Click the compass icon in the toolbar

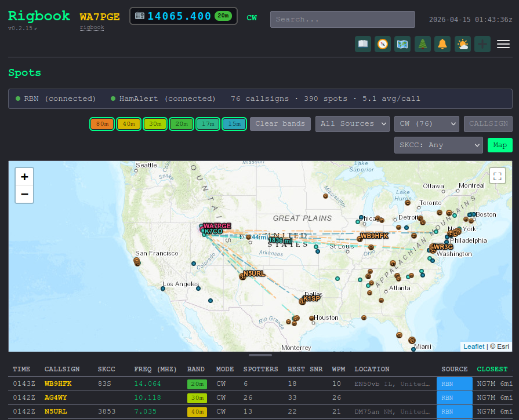(x=382, y=43)
